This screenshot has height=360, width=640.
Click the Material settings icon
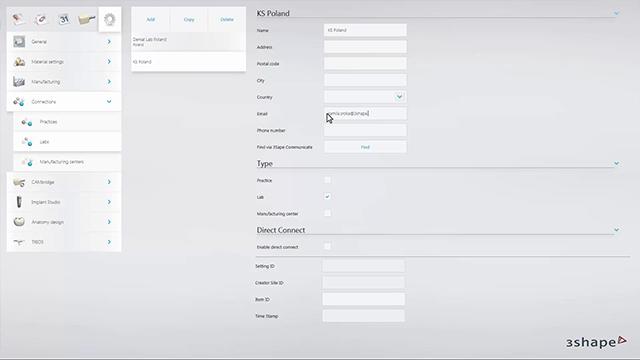pyautogui.click(x=19, y=62)
